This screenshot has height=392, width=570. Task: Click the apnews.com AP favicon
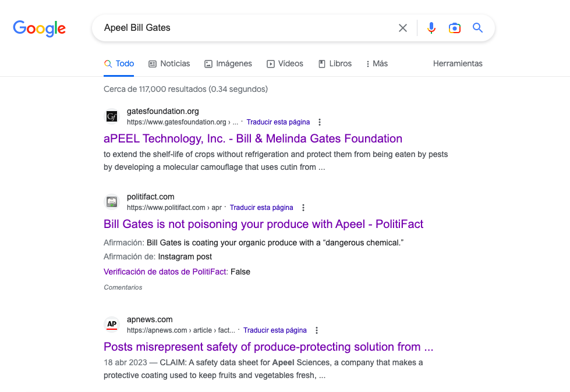tap(112, 324)
